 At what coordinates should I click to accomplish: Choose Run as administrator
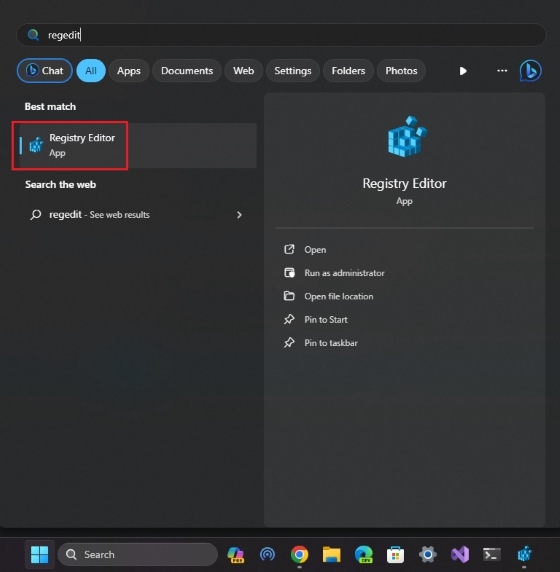pyautogui.click(x=344, y=273)
